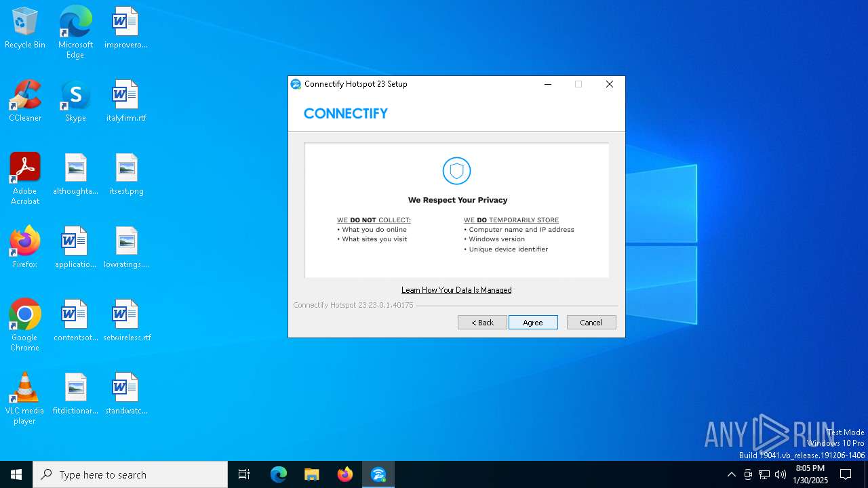Click the Windows version line
This screenshot has height=488, width=868.
[494, 239]
